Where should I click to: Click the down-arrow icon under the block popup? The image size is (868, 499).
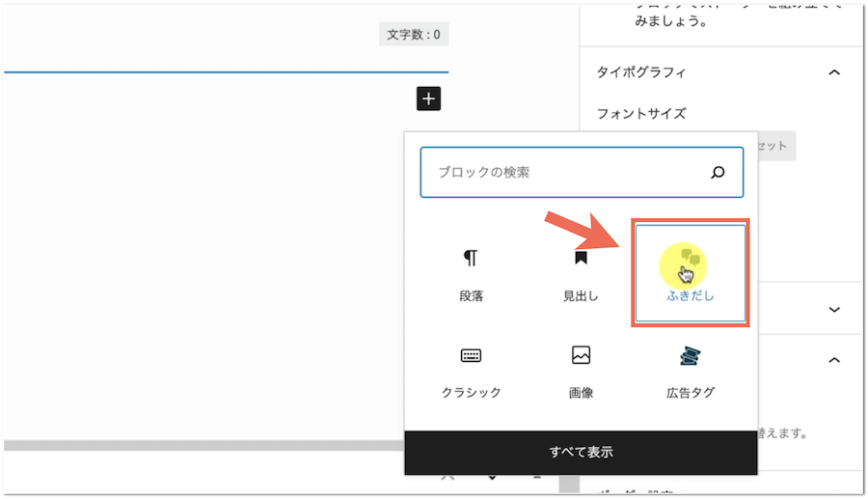[492, 479]
